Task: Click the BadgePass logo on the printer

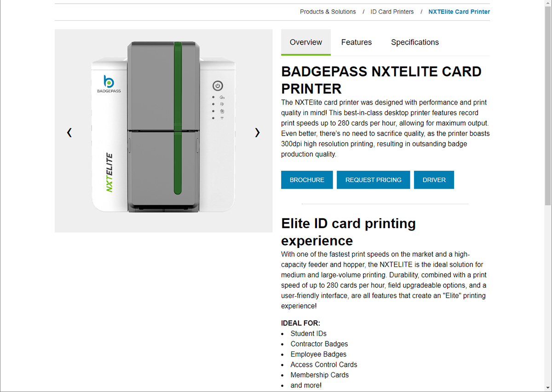Action: point(109,84)
